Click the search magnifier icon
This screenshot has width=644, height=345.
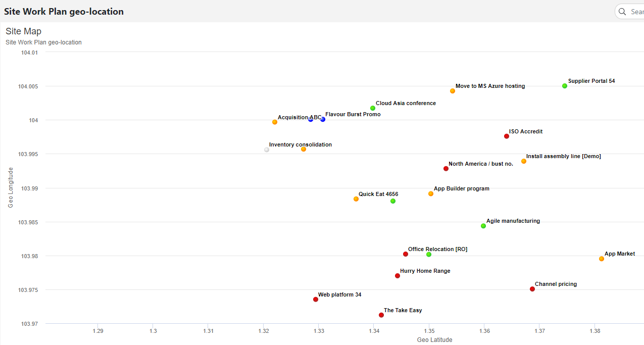[x=623, y=12]
